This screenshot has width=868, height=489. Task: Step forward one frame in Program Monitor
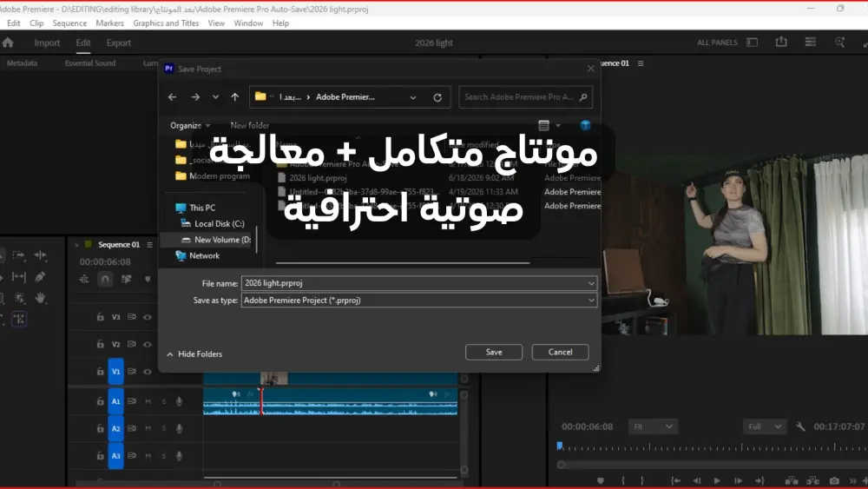(738, 480)
